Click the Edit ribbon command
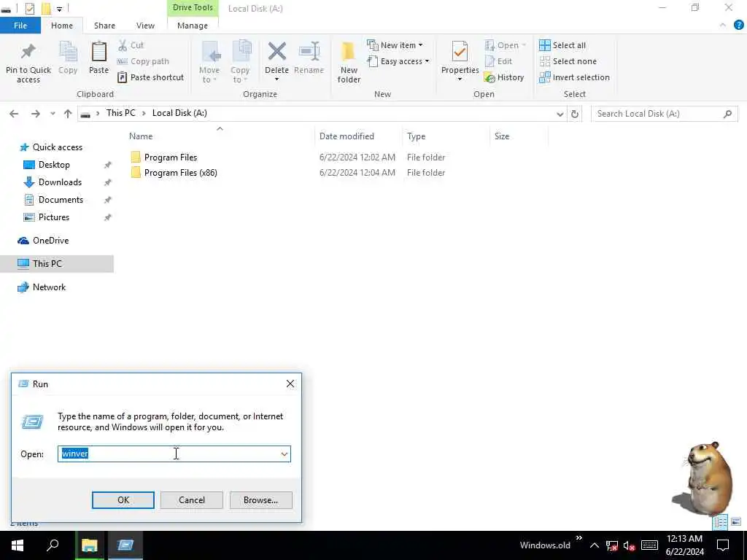Image resolution: width=747 pixels, height=560 pixels. tap(498, 61)
